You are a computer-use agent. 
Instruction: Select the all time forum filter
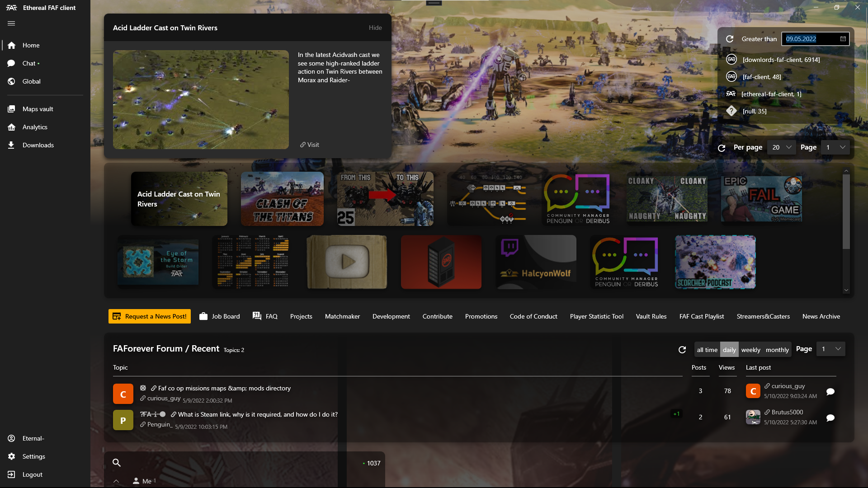[x=707, y=350]
